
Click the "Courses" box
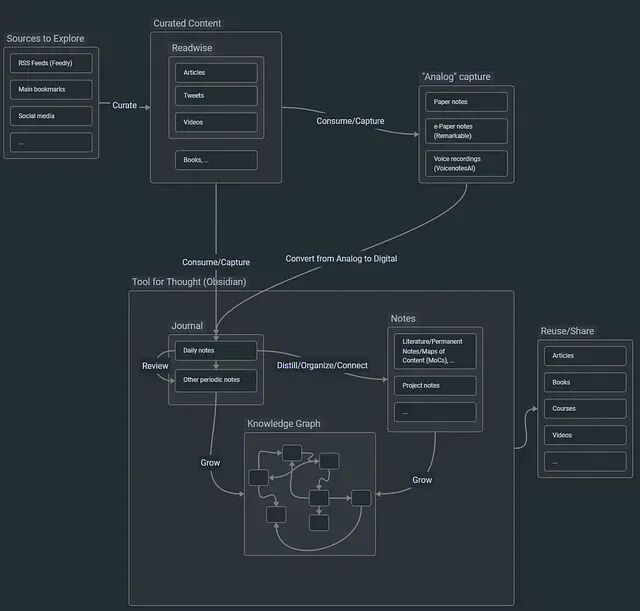585,409
